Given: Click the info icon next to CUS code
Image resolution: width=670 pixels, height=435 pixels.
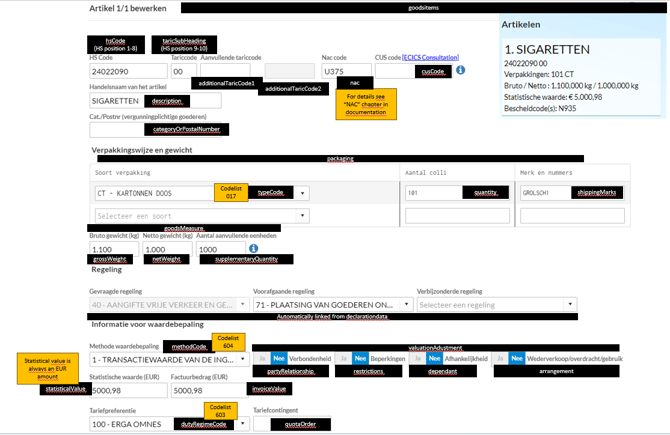Looking at the screenshot, I should 460,70.
